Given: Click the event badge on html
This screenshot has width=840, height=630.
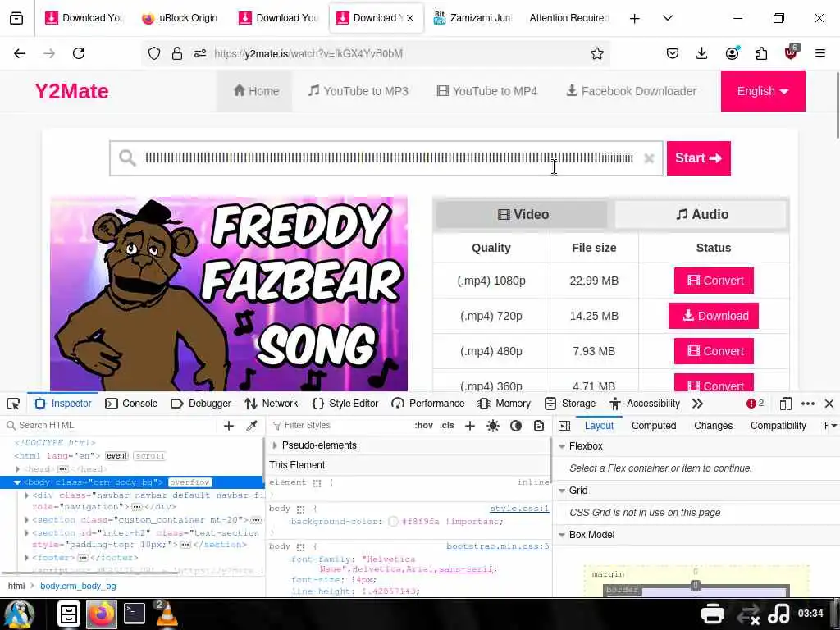Looking at the screenshot, I should (116, 456).
